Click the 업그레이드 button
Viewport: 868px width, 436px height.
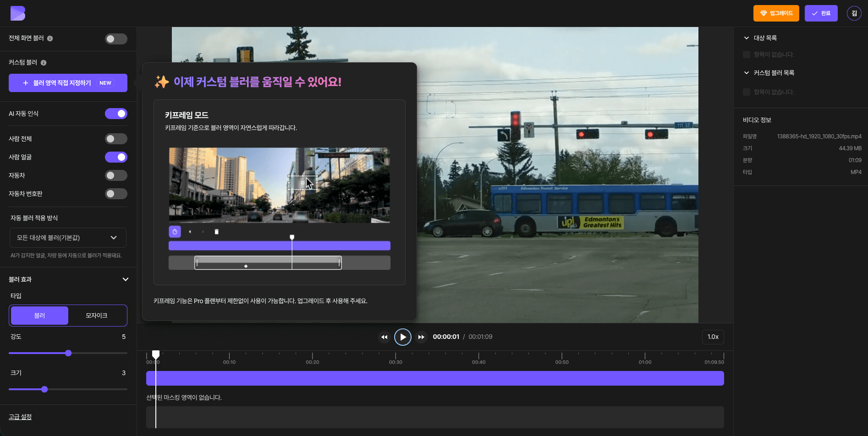(776, 13)
